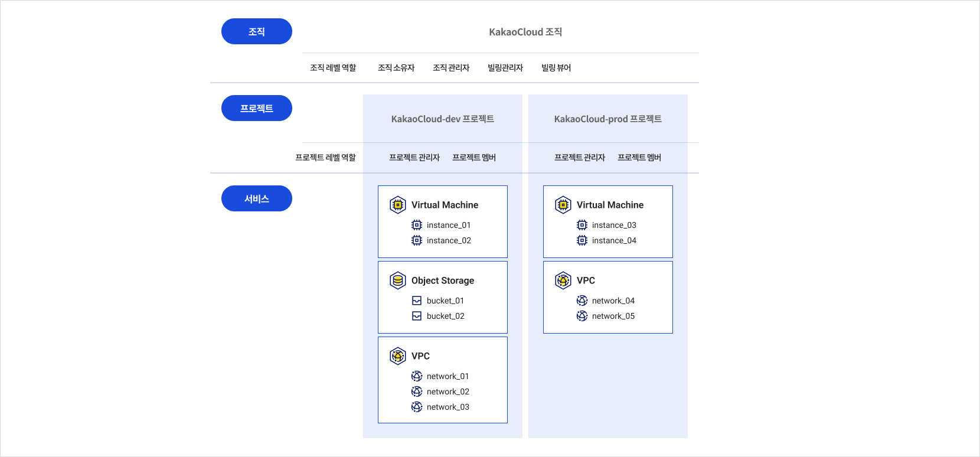Select the chip icon beside instance_01
Viewport: 980px width, 457px height.
[x=417, y=225]
